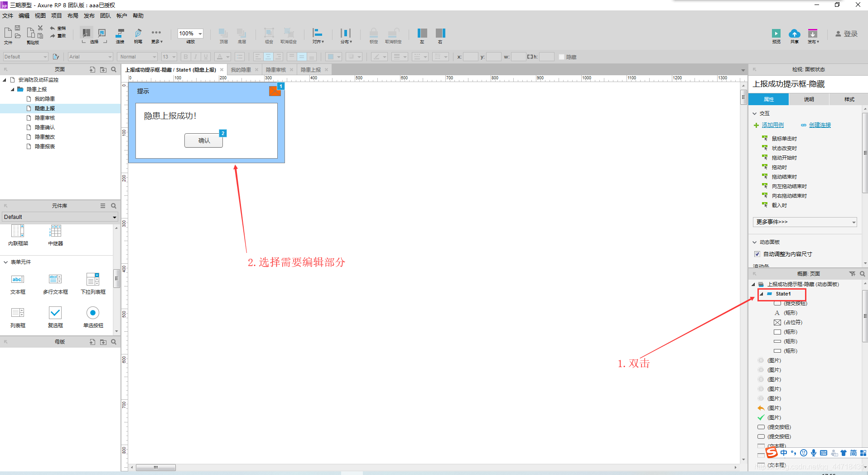
Task: Collapse the form widgets (表单元件) section
Action: pyautogui.click(x=5, y=262)
